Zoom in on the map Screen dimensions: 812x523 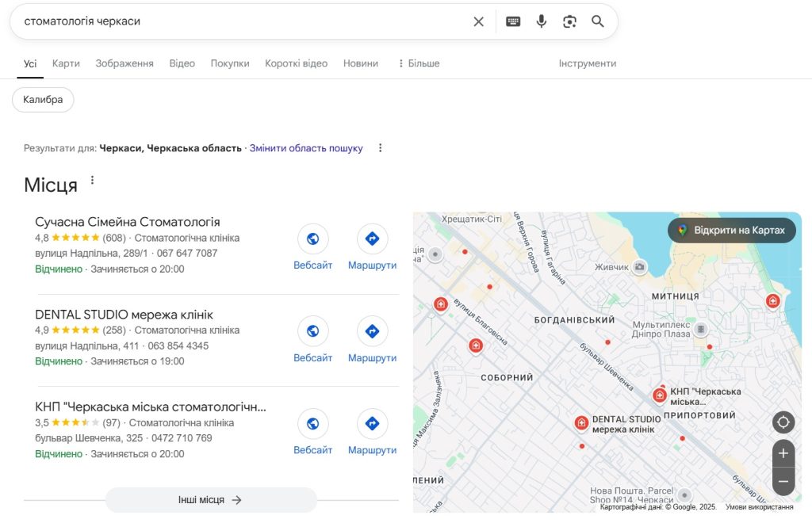(x=783, y=453)
